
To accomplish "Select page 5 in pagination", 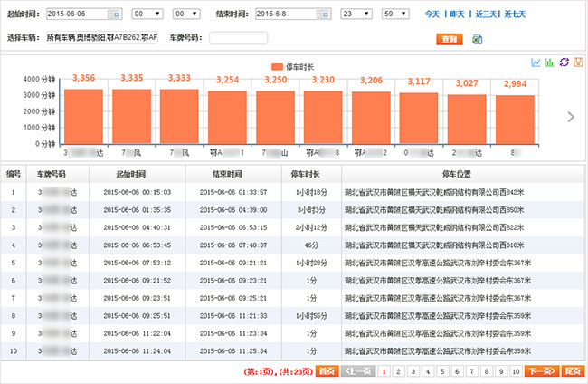I will click(x=442, y=371).
